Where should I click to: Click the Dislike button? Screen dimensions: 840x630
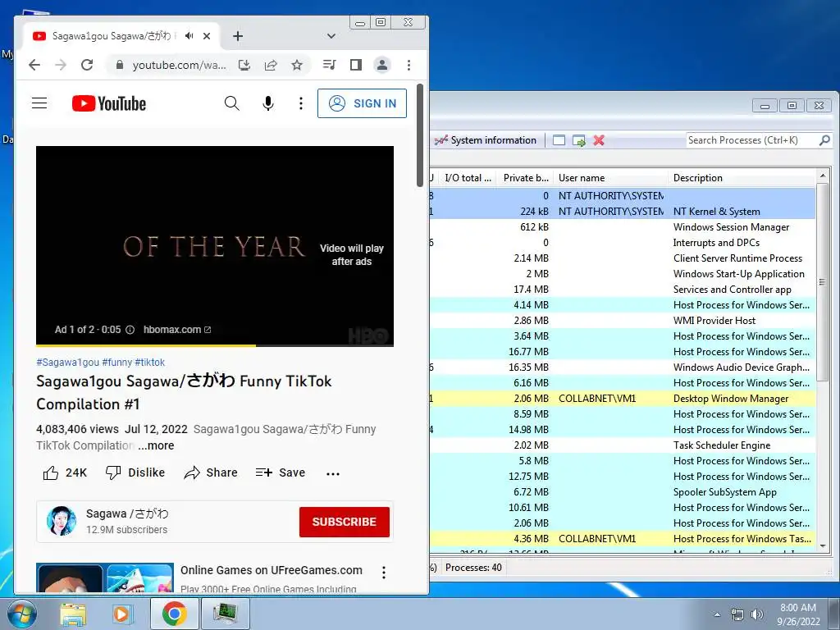tap(135, 472)
